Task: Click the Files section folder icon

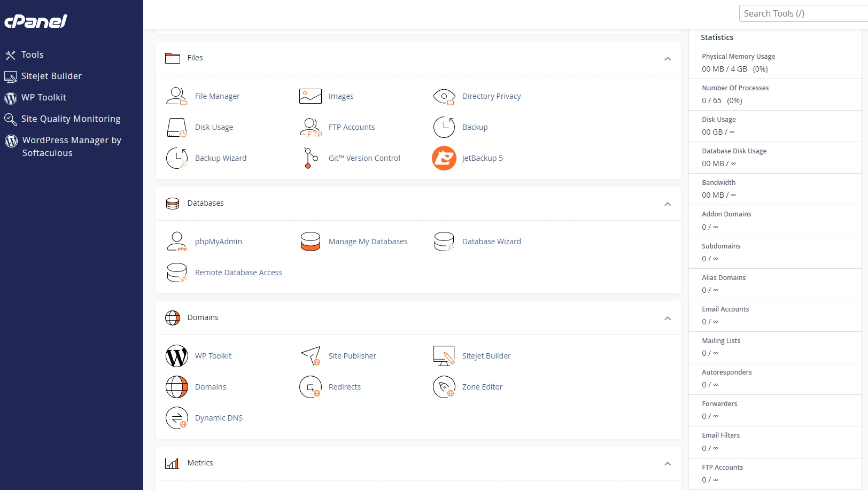Action: (x=172, y=58)
